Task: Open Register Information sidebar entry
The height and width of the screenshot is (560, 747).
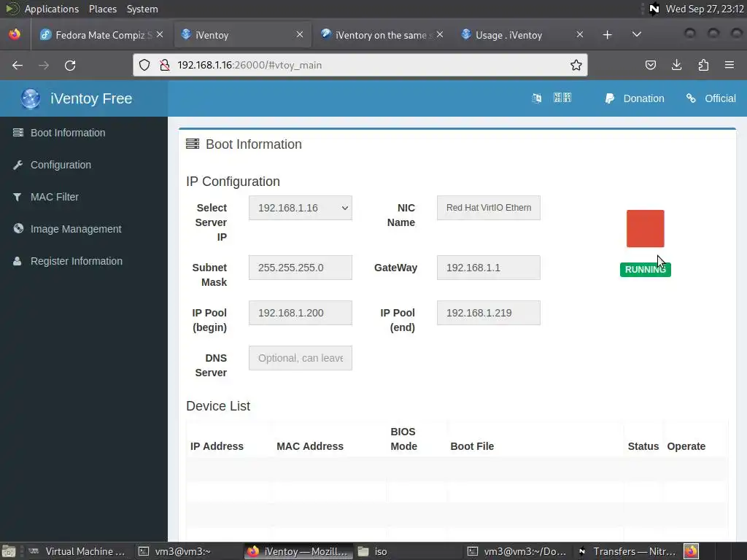Action: (x=76, y=261)
